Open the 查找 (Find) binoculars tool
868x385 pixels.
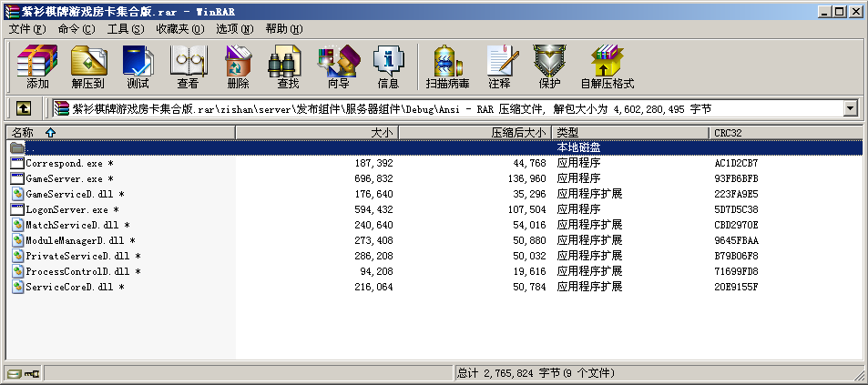pos(288,66)
